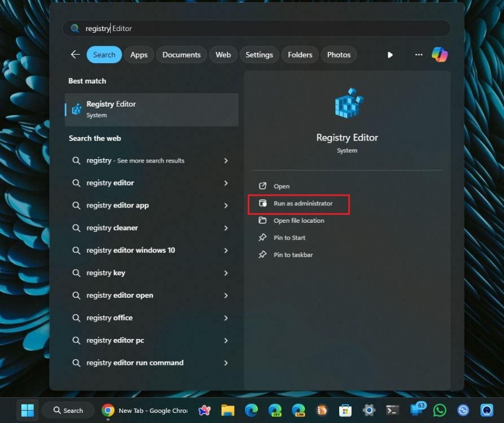Select Run as administrator
Image resolution: width=504 pixels, height=423 pixels.
click(x=298, y=203)
